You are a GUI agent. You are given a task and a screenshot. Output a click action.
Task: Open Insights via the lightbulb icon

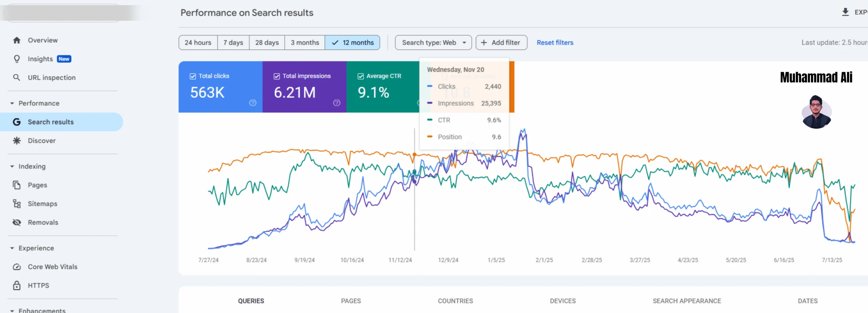tap(17, 59)
